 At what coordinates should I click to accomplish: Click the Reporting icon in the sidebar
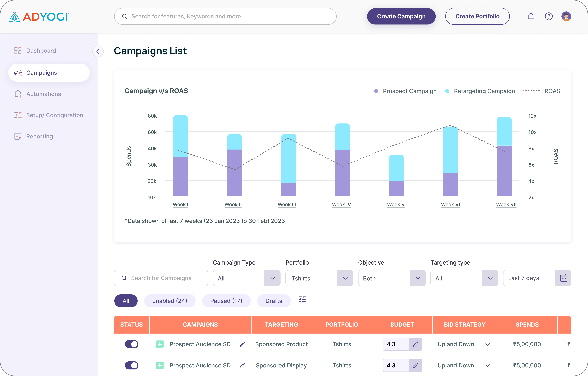pos(18,136)
